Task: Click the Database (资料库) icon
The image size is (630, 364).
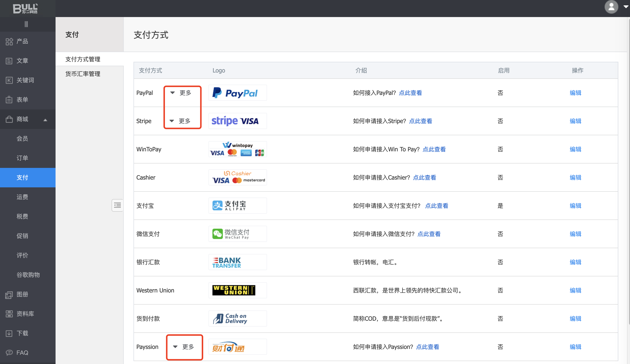Action: [9, 314]
